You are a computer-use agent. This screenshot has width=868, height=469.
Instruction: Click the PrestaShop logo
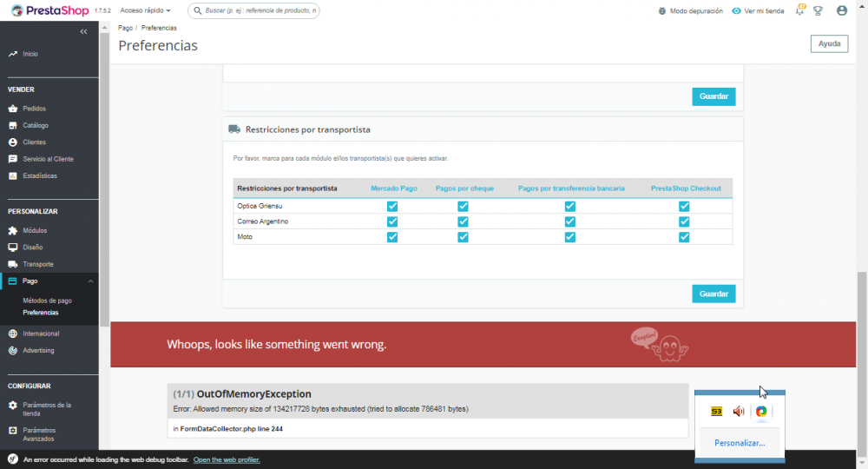[x=49, y=10]
